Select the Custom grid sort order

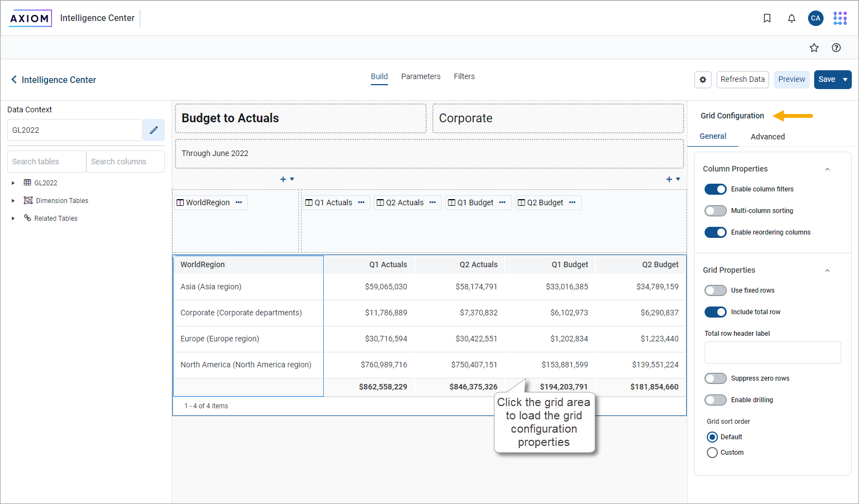point(712,452)
